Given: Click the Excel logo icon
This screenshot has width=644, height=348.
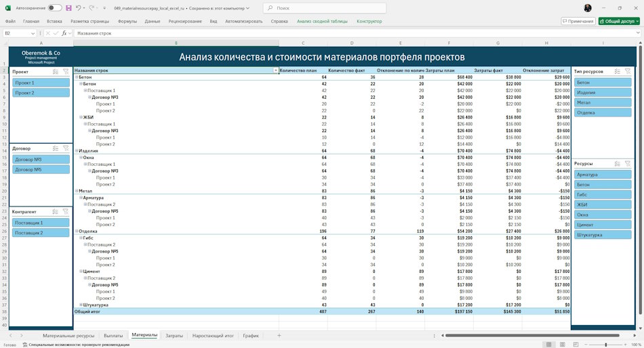Looking at the screenshot, I should (x=8, y=8).
